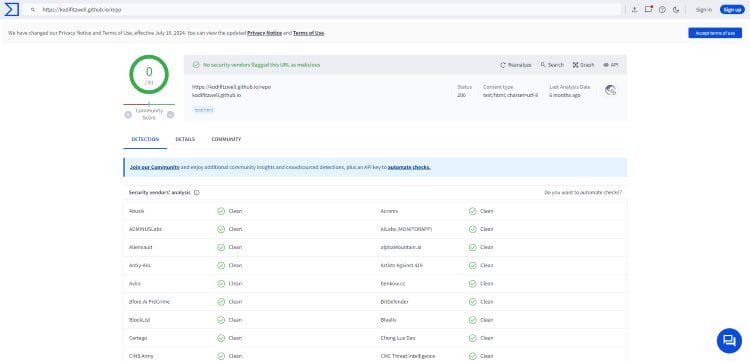Click the Clean check icon for Artists Against 419

coord(473,265)
